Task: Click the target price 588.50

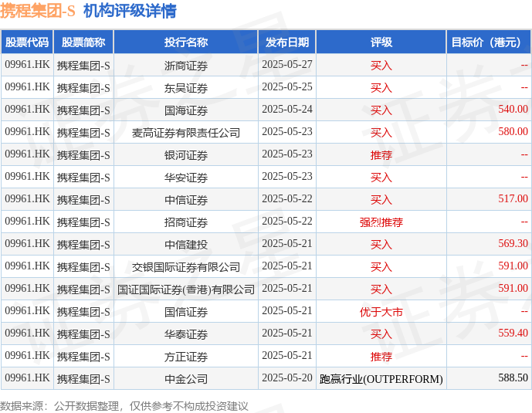Action: [513, 377]
